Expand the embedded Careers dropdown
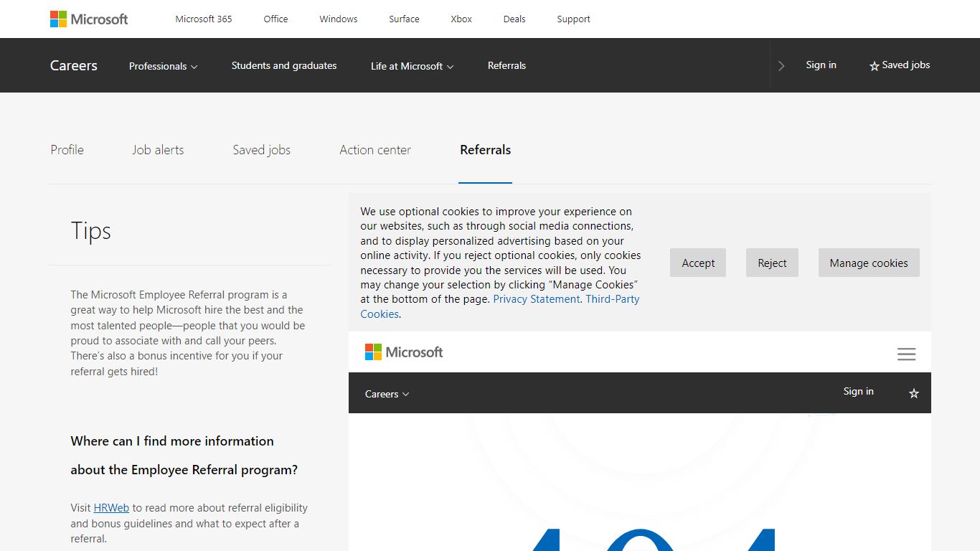The image size is (980, 551). 387,394
